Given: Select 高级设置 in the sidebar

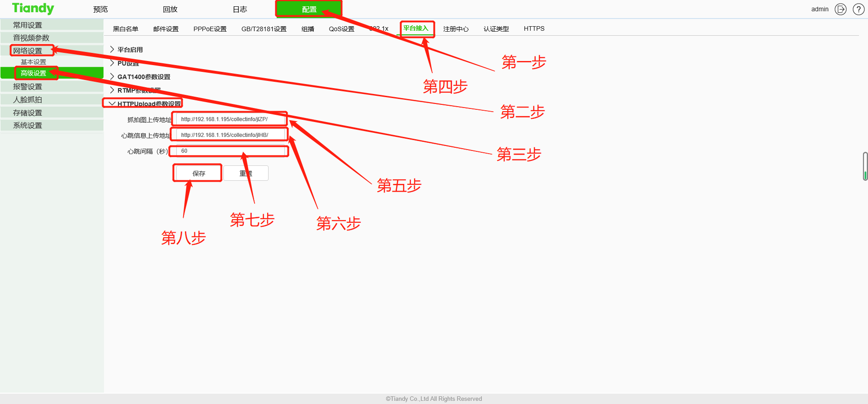Looking at the screenshot, I should [x=33, y=73].
